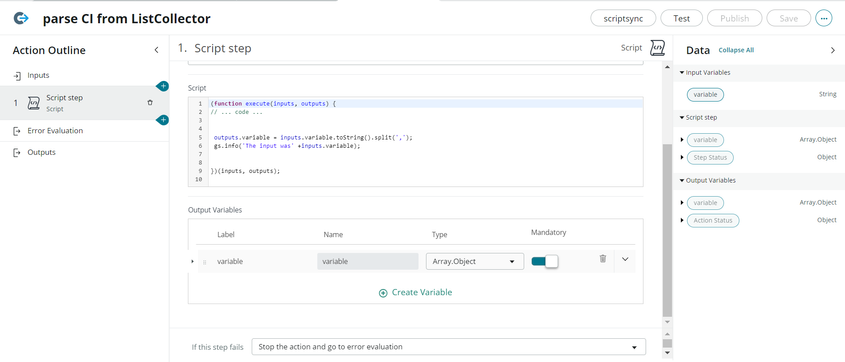Open the If this step fails dropdown

pos(448,346)
